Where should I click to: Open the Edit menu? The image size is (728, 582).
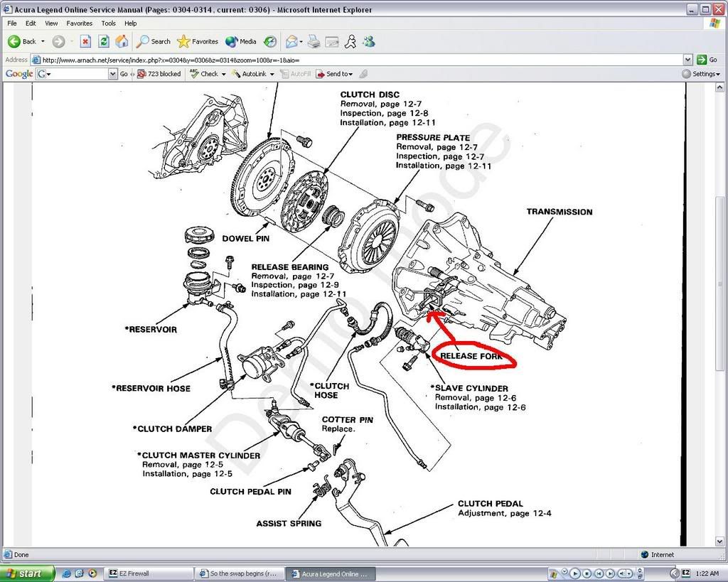(31, 23)
